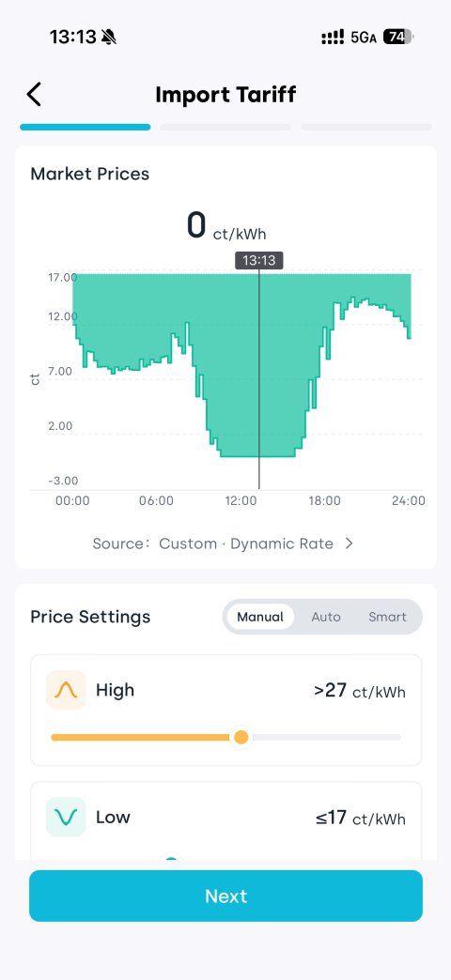Tap the back arrow icon
Image resolution: width=451 pixels, height=980 pixels.
coord(34,95)
